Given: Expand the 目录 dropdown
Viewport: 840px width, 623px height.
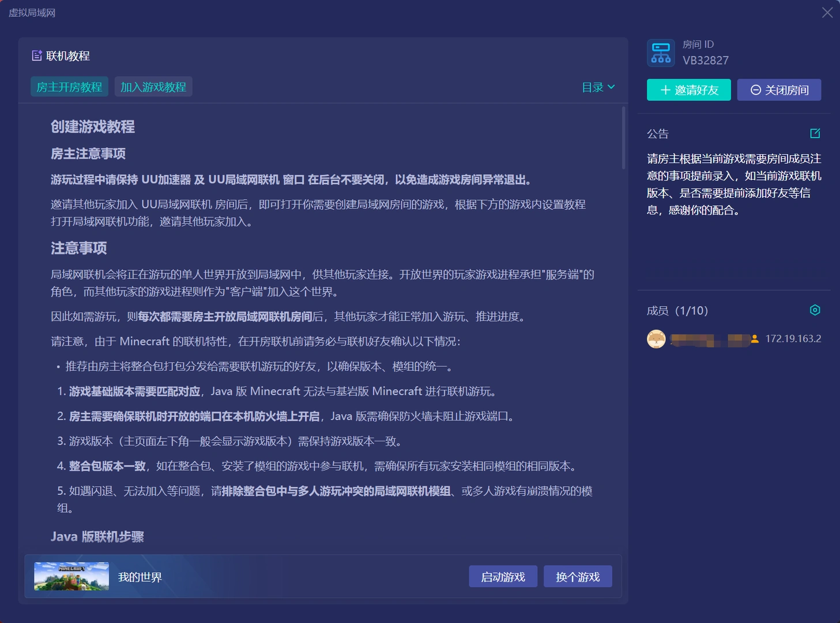Looking at the screenshot, I should coord(593,87).
